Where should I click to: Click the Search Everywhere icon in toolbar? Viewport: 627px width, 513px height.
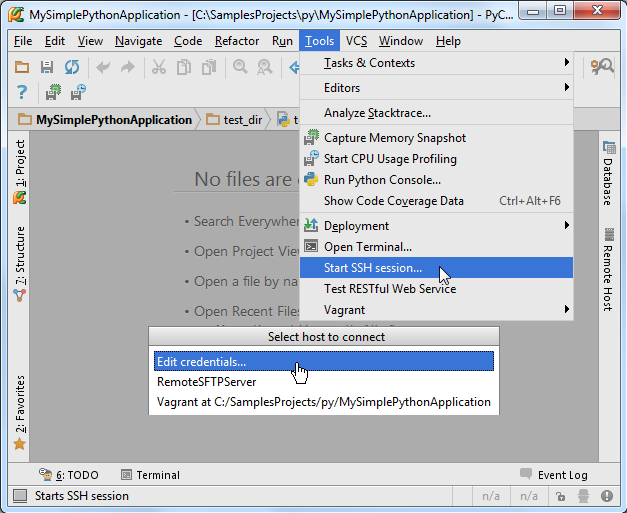[602, 67]
